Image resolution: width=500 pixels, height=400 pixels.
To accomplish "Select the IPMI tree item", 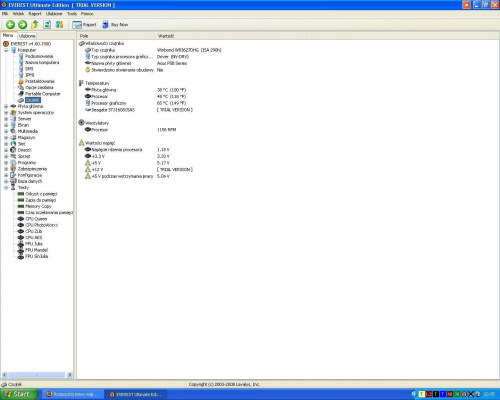I will 30,75.
